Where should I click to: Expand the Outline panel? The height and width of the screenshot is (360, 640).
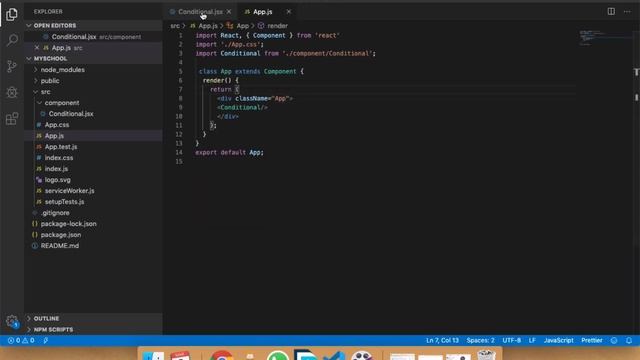[x=46, y=318]
